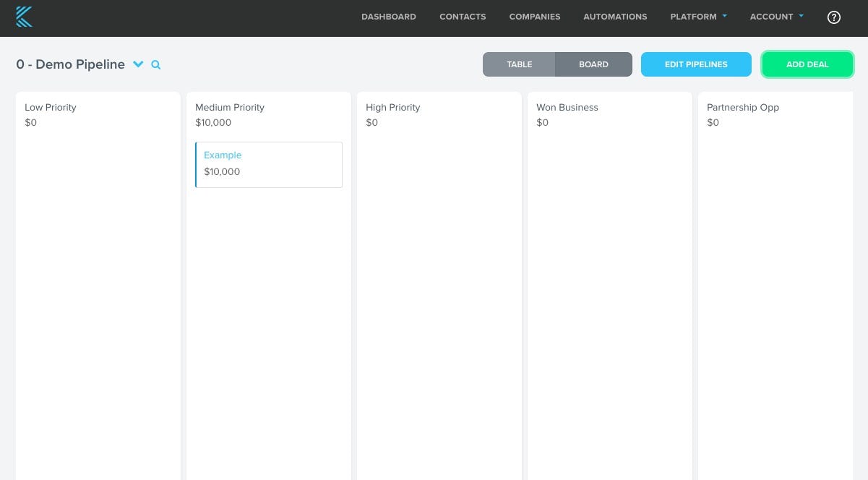Open the ACCOUNT dropdown menu
Image resolution: width=868 pixels, height=480 pixels.
tap(775, 17)
